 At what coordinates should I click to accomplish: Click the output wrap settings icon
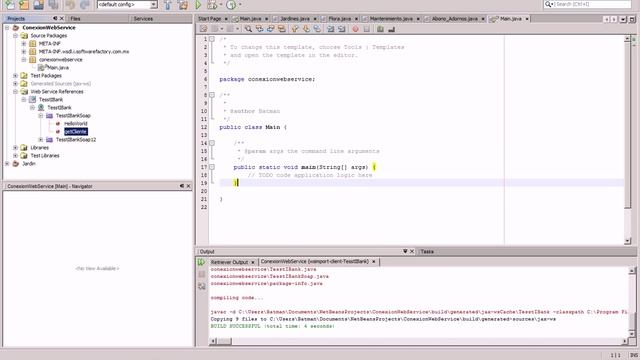pyautogui.click(x=202, y=287)
